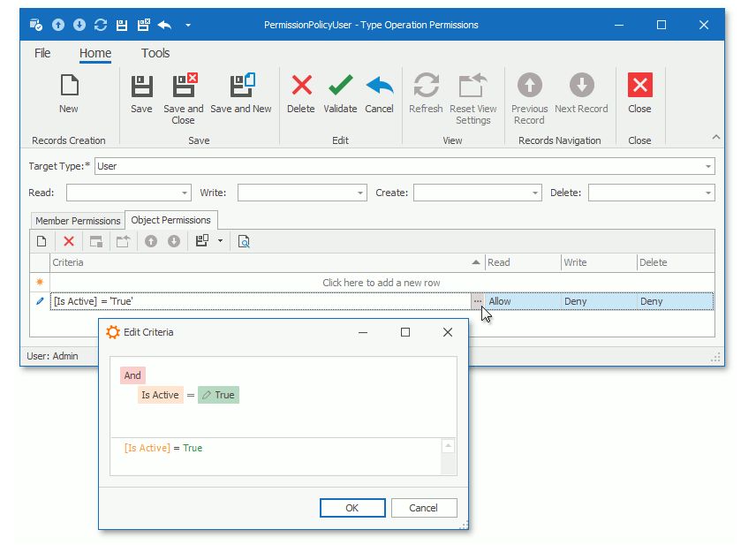Click OK in Edit Criteria dialog

tap(352, 507)
